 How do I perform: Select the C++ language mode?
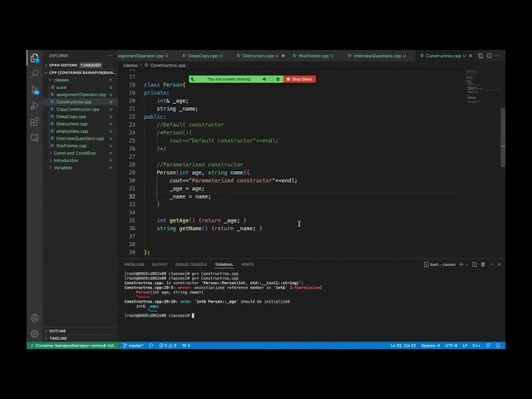(476, 346)
